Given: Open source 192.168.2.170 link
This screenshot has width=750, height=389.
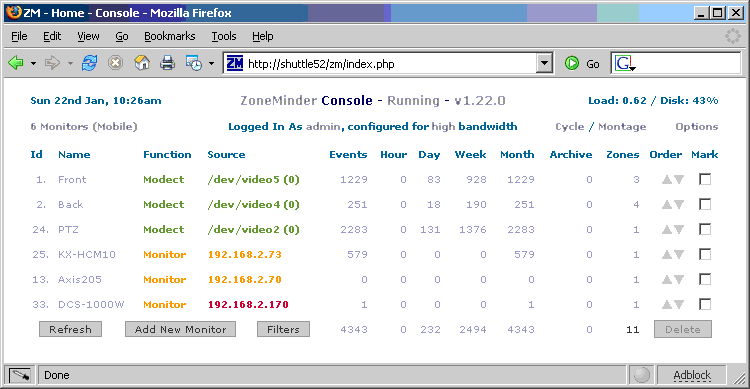Looking at the screenshot, I should click(248, 304).
